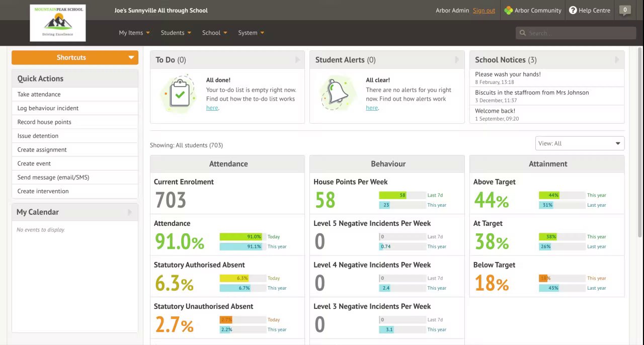Screen dimensions: 644x345
Task: Click the search magnifier icon
Action: 523,33
